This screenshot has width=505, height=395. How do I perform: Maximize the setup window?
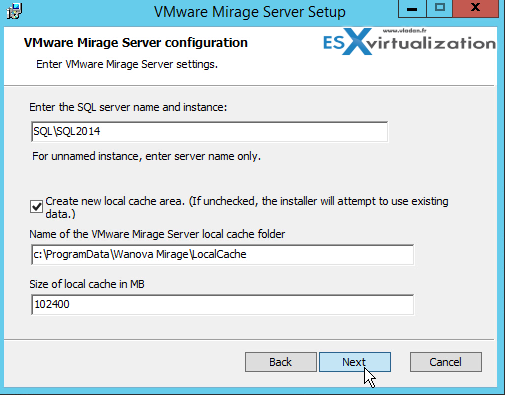pos(440,8)
